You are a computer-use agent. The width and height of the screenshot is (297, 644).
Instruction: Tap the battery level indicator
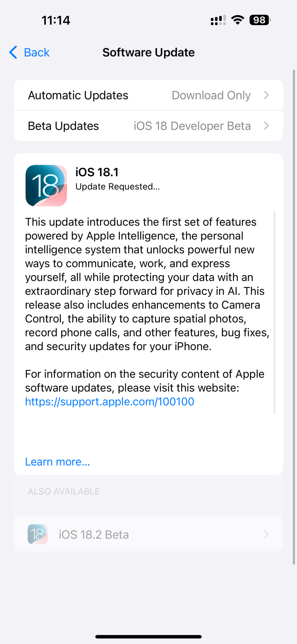(x=260, y=20)
